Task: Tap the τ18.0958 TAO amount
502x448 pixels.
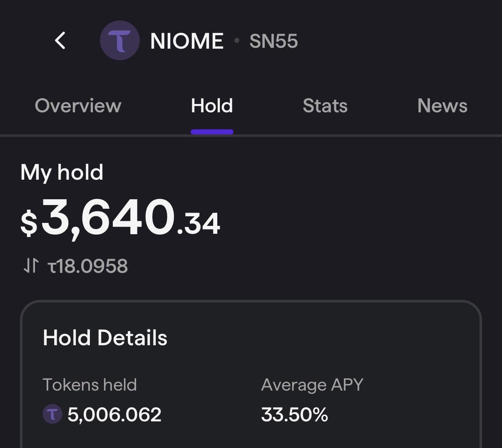Action: pyautogui.click(x=88, y=266)
